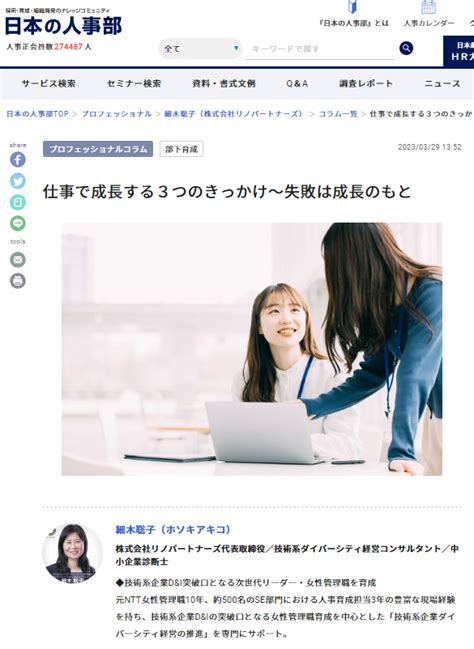474x649 pixels.
Task: Click the search magnifier button
Action: 406,48
